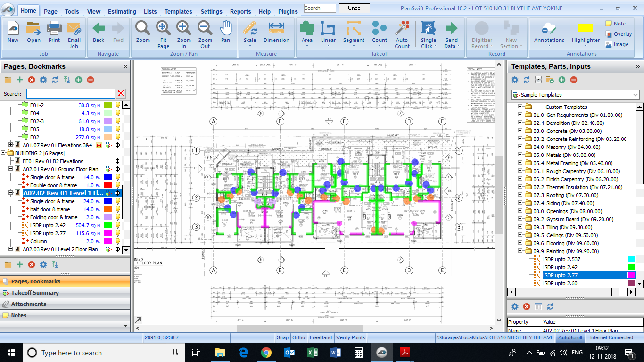This screenshot has height=362, width=644.
Task: Toggle visibility of Column takeoff item
Action: 118,241
